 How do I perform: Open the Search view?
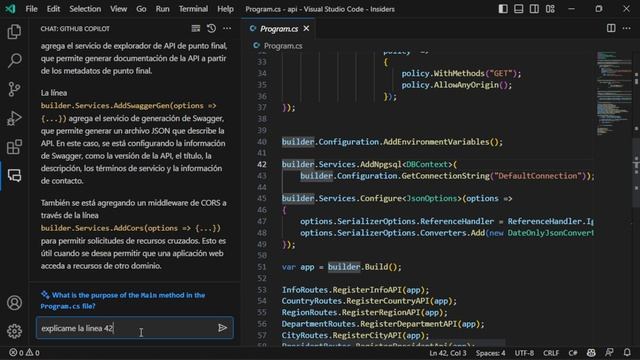14,60
